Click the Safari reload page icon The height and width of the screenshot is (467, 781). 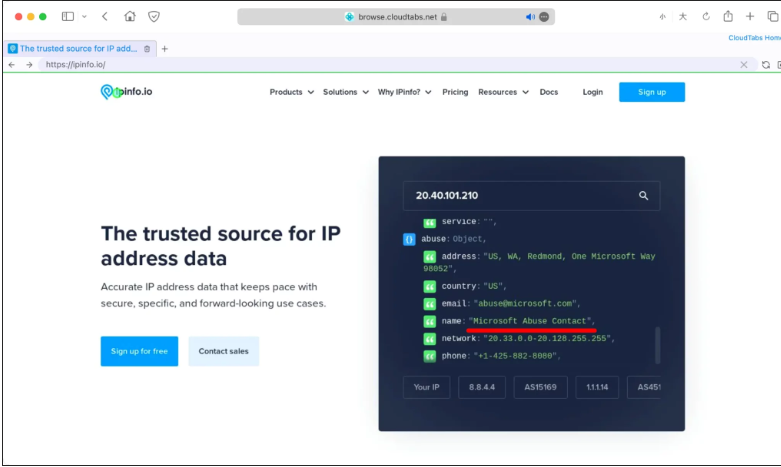(706, 17)
